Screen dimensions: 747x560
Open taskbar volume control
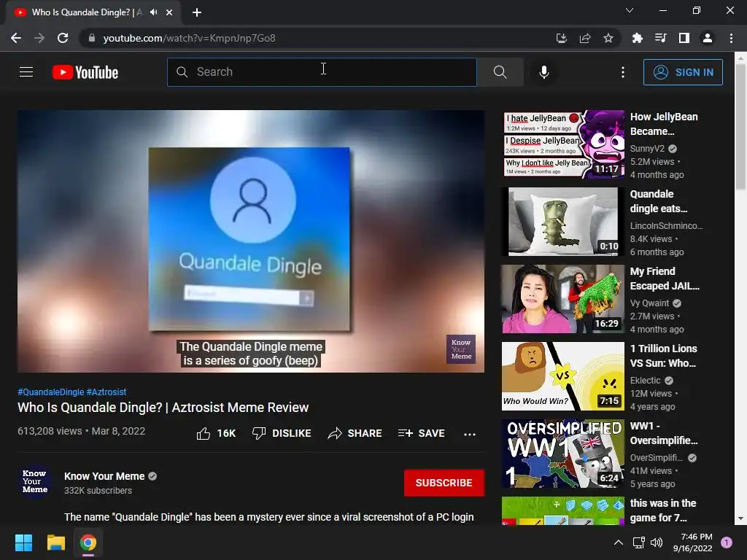[x=657, y=542]
